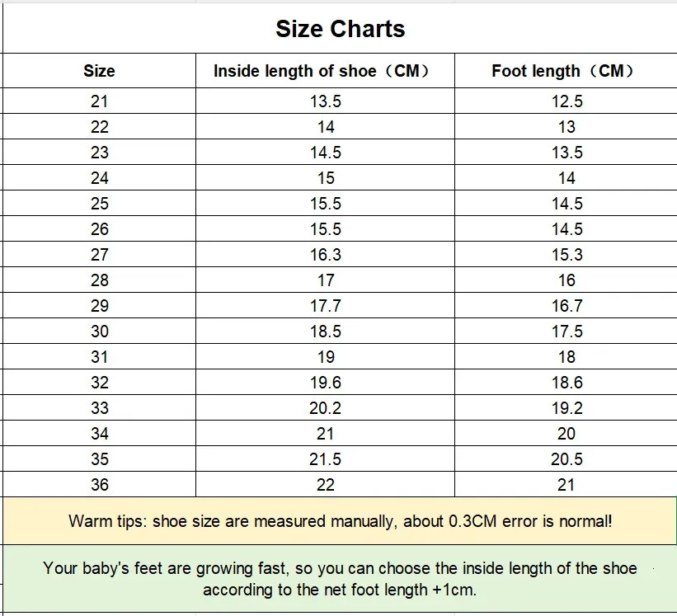Click the yellow "Warm tips" note

[x=340, y=521]
